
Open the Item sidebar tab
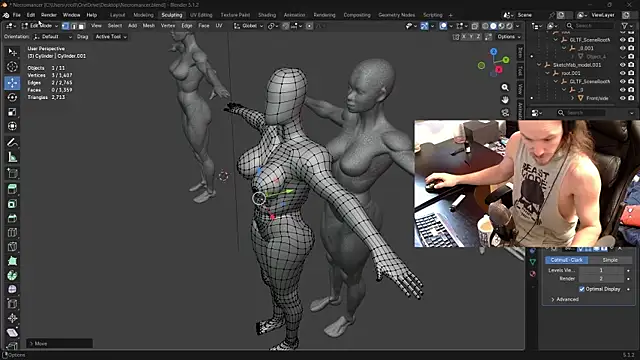click(x=520, y=52)
